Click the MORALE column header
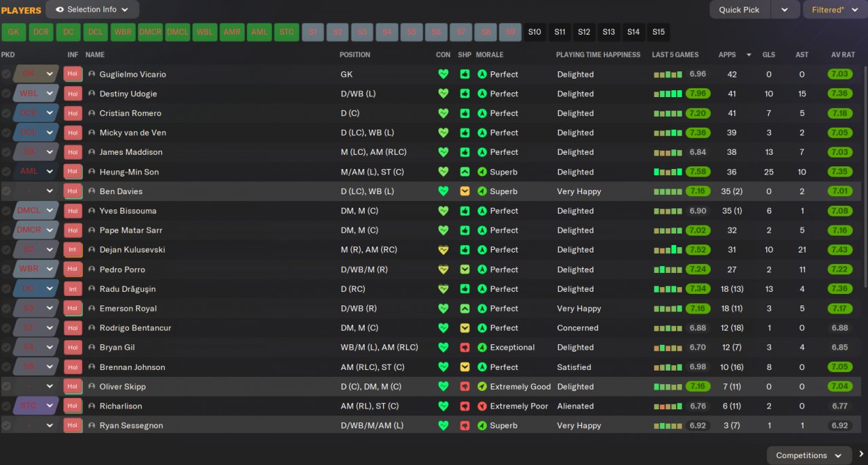The height and width of the screenshot is (465, 868). click(x=490, y=55)
